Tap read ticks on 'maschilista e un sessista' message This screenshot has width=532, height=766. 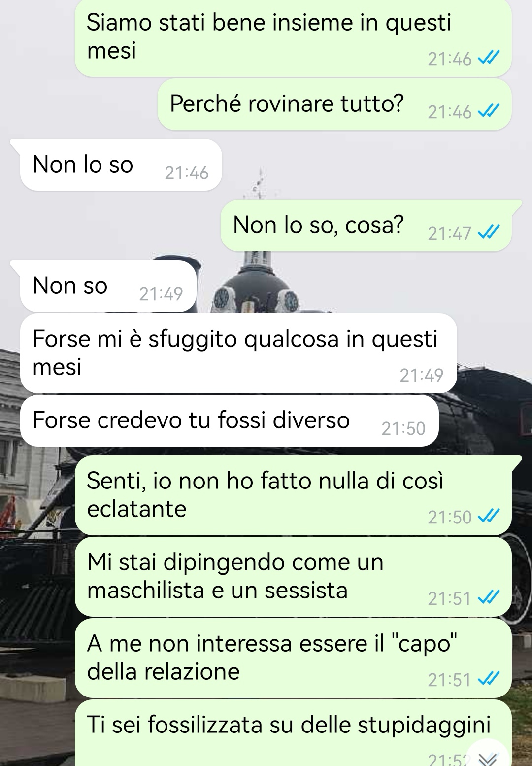pyautogui.click(x=489, y=597)
